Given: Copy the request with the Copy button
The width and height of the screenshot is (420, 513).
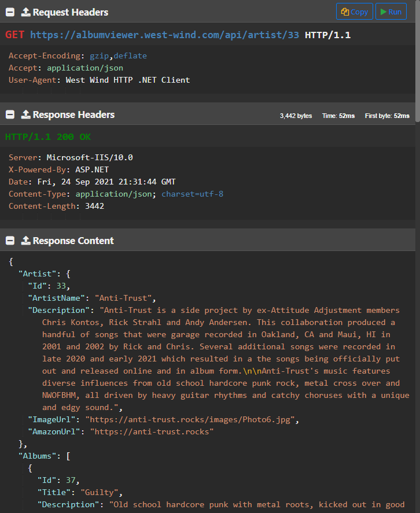Looking at the screenshot, I should click(354, 12).
